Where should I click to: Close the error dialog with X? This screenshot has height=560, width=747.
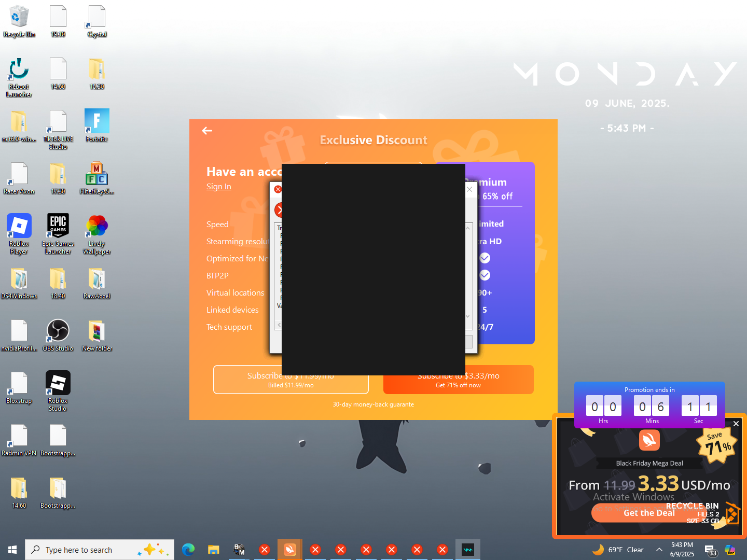pyautogui.click(x=469, y=189)
